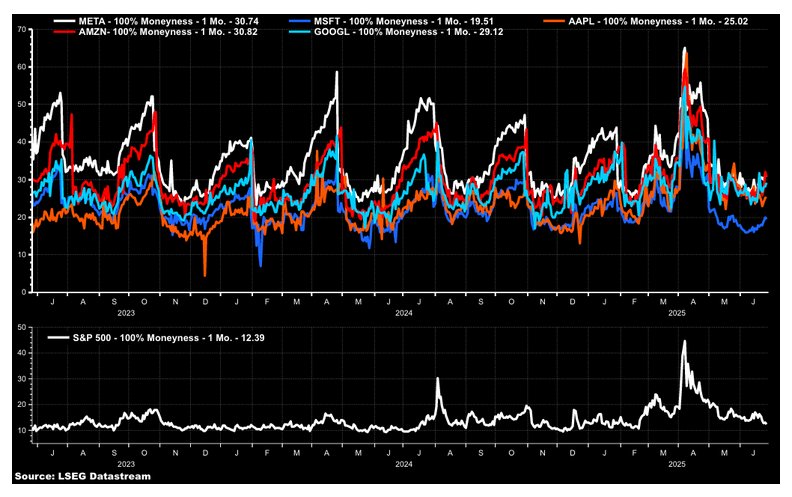This screenshot has height=497, width=792.
Task: Click the 2025 year label under lower chart
Action: click(677, 464)
